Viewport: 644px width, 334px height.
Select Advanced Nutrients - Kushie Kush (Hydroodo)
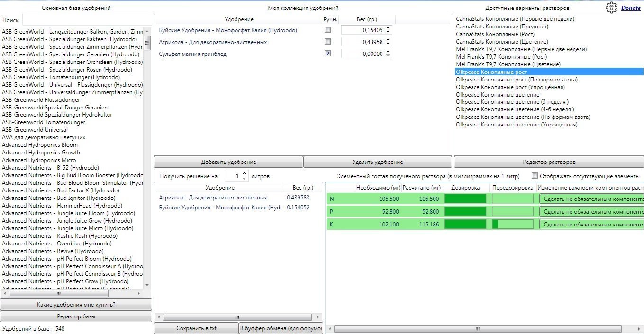(60, 236)
